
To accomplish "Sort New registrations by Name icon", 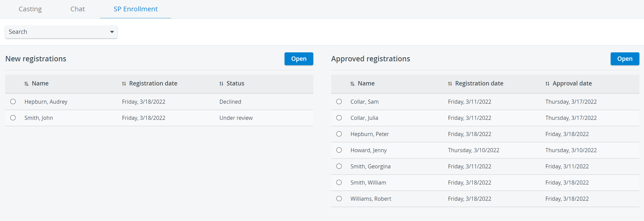I will click(x=26, y=84).
